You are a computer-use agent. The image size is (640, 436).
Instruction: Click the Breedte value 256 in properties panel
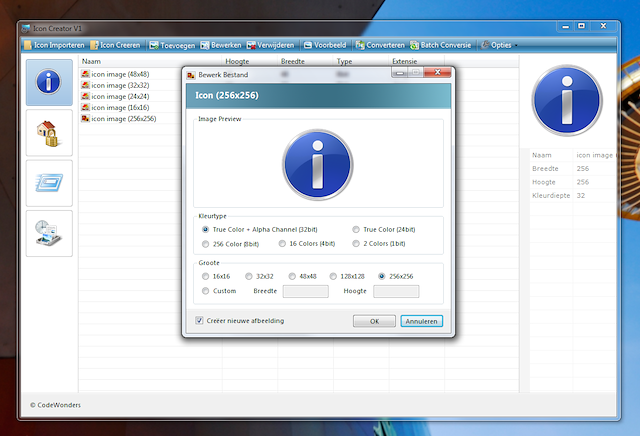(583, 169)
